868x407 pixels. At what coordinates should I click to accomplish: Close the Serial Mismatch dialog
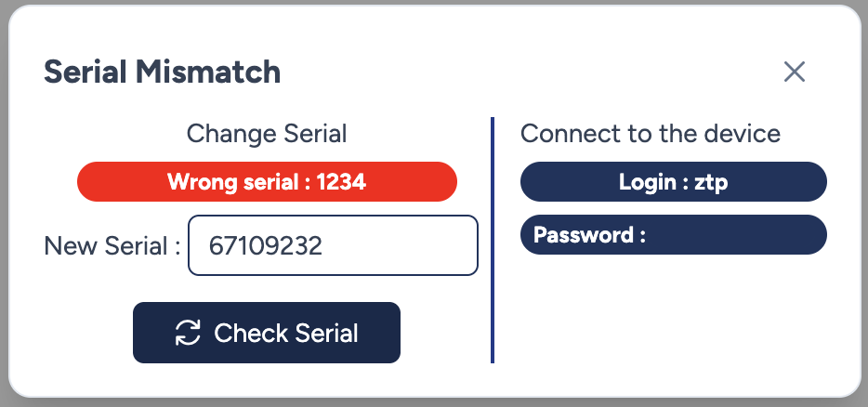pos(794,72)
